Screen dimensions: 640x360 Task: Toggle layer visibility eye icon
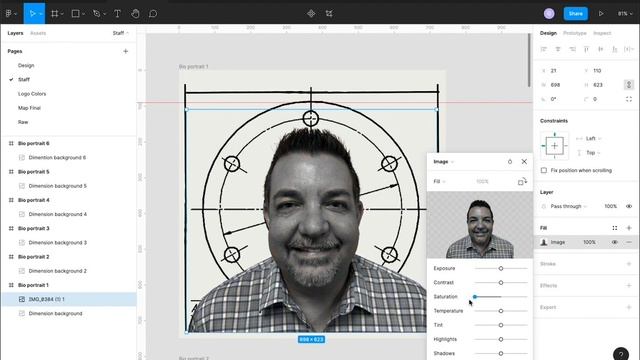pyautogui.click(x=629, y=206)
